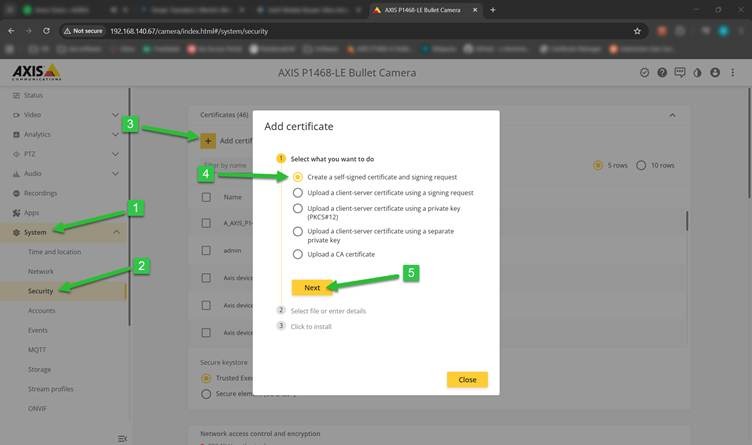
Task: Open the help question mark icon
Action: tap(662, 72)
